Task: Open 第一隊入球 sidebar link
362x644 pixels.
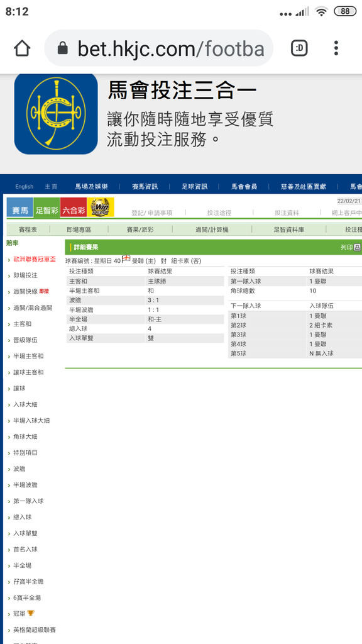Action: [28, 501]
